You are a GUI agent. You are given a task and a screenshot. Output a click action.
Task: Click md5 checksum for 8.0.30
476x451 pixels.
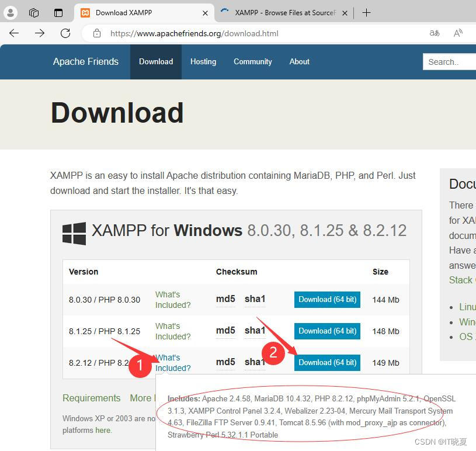(225, 299)
